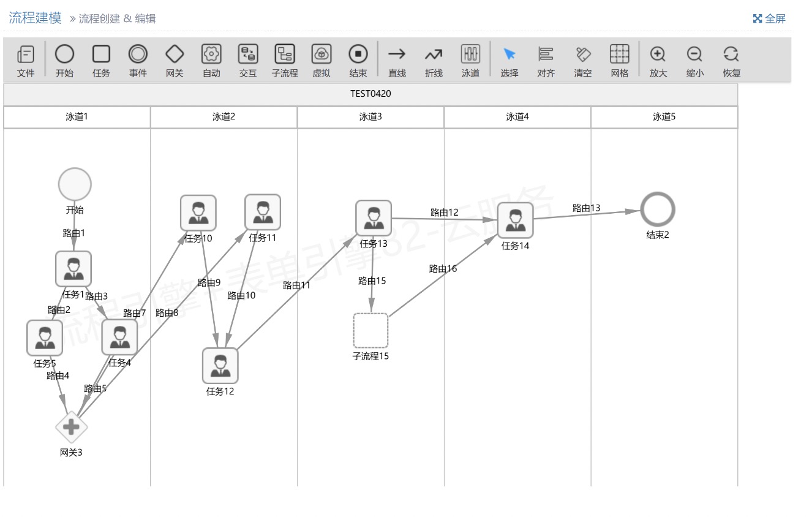Open the 文件 file tool

point(26,61)
